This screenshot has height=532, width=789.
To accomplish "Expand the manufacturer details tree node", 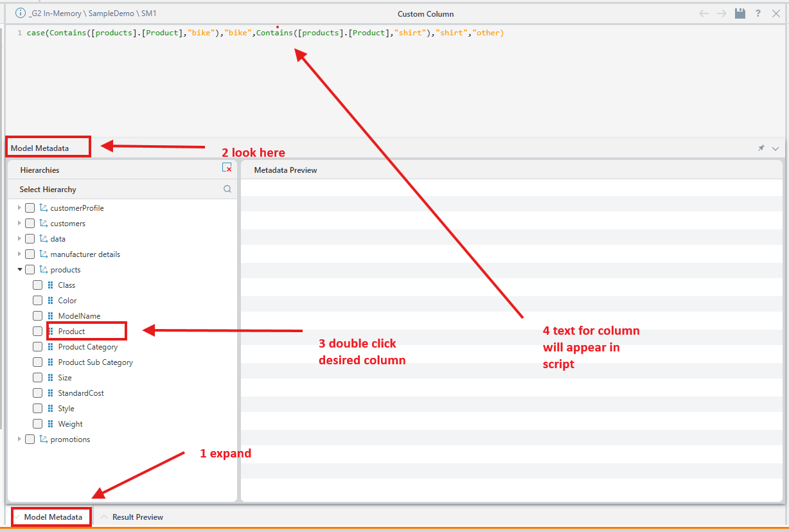I will point(19,254).
